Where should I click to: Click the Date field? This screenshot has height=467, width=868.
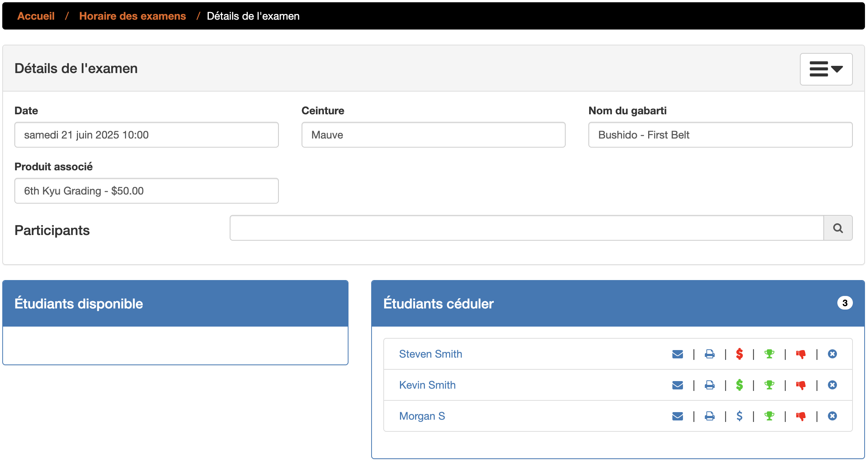[x=146, y=135]
